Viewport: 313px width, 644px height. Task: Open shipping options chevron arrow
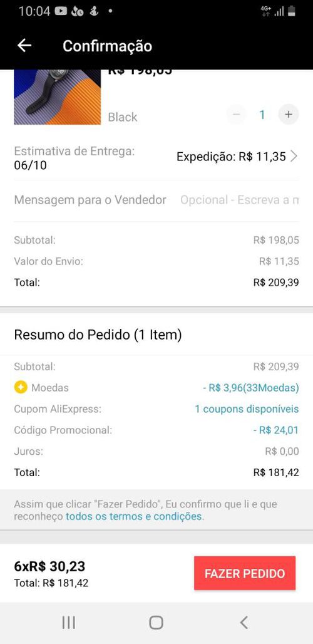pyautogui.click(x=294, y=157)
